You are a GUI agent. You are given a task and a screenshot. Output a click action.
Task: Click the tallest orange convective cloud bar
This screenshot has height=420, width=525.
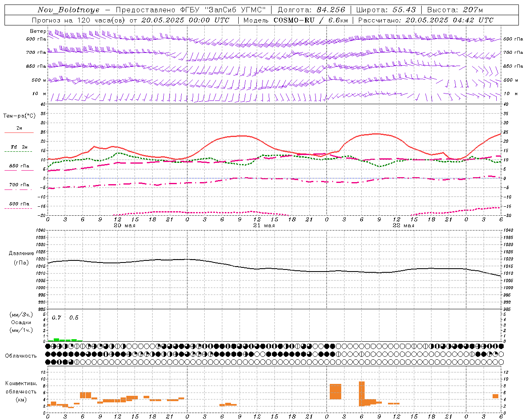[x=362, y=394]
